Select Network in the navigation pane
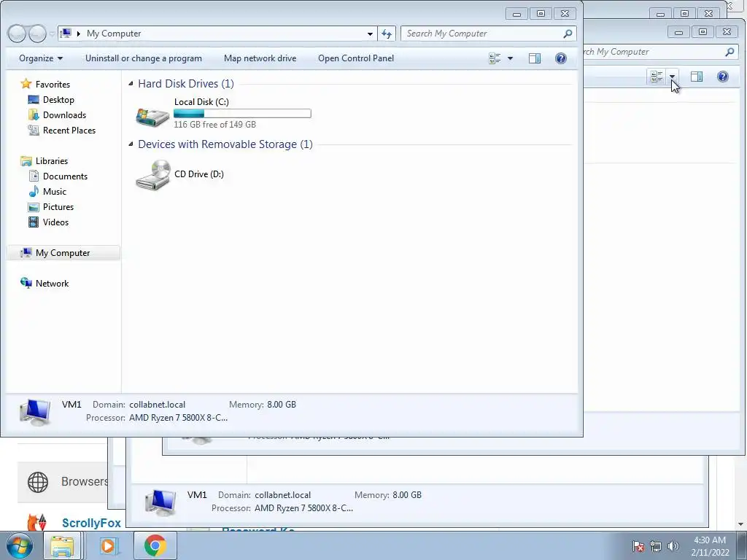747x560 pixels. (x=52, y=284)
